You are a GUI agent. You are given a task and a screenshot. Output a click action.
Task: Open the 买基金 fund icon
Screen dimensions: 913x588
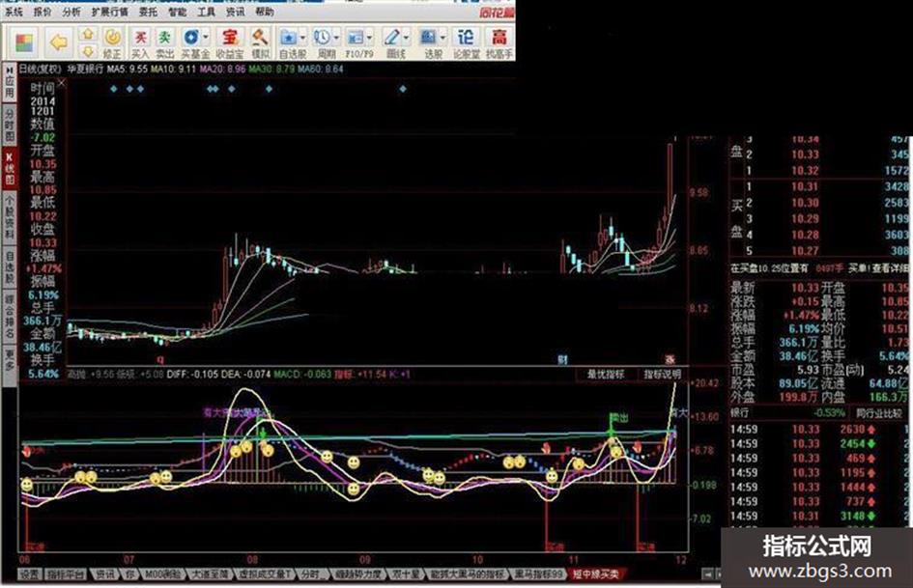[191, 38]
